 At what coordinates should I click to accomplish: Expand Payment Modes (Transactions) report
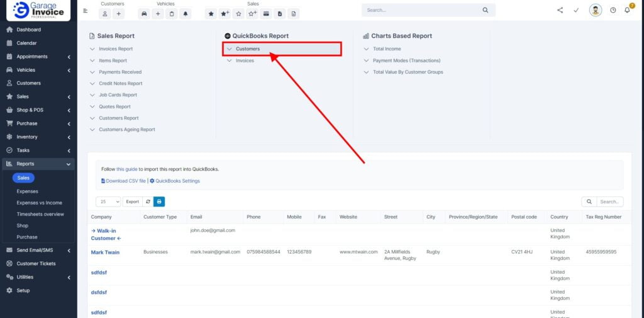tap(406, 60)
